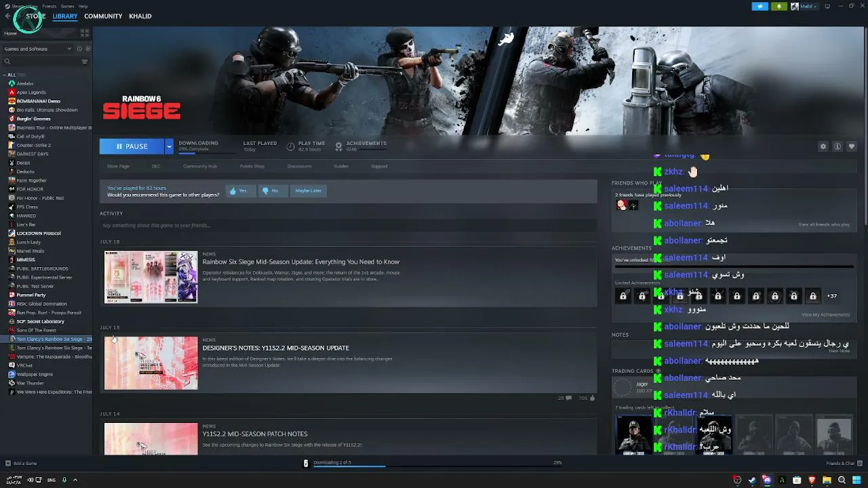Open the Support link
Image resolution: width=868 pixels, height=488 pixels.
click(x=379, y=166)
